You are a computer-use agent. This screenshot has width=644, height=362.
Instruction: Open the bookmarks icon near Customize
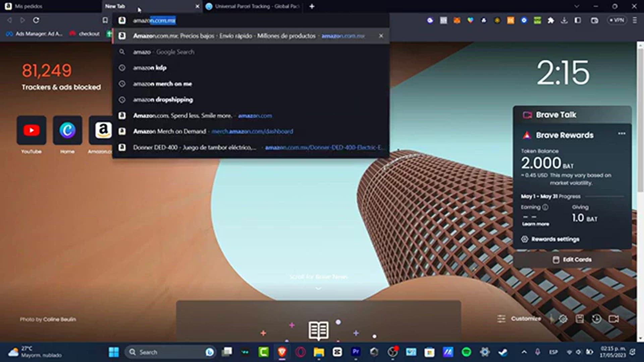click(580, 319)
